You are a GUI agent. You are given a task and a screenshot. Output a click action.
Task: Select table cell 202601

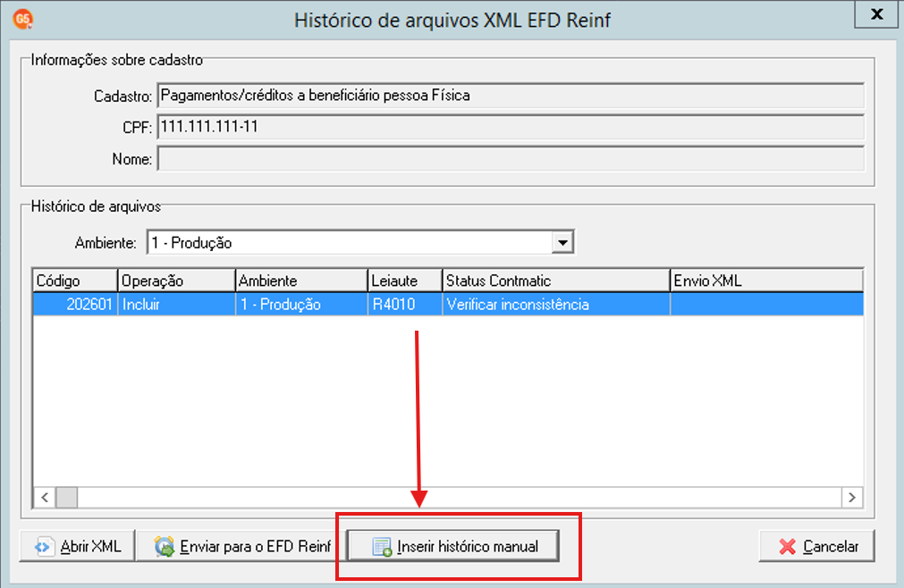(75, 304)
